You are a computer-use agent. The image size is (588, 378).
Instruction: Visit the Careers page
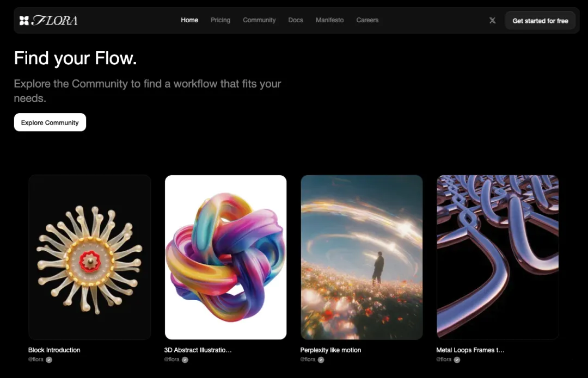[367, 20]
